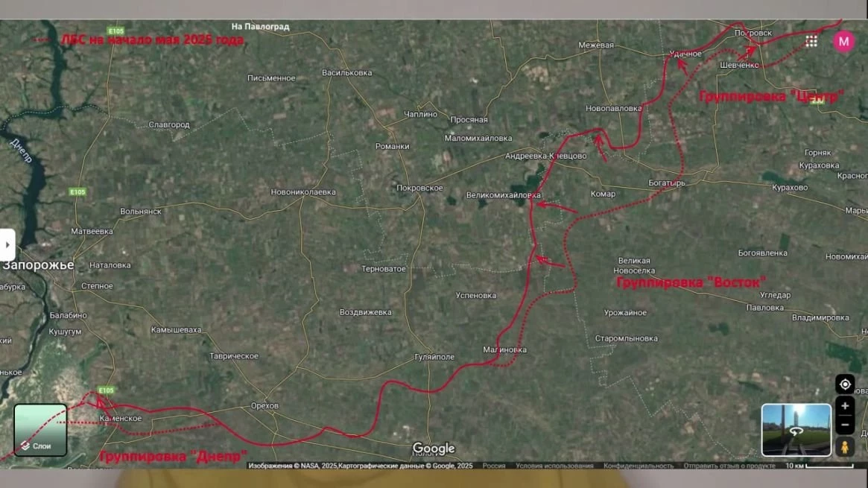Click the Россия footer link
Viewport: 868px width, 488px height.
point(493,466)
